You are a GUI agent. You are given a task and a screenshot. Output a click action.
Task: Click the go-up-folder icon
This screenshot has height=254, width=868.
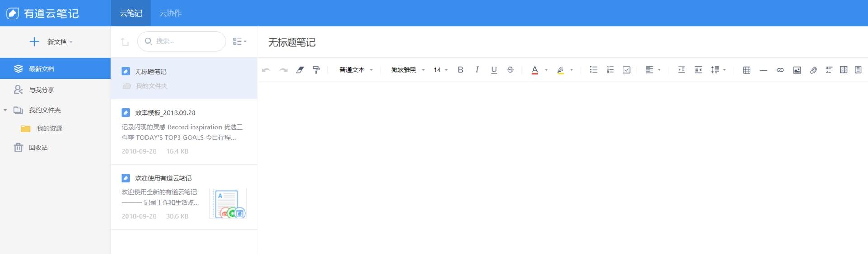[x=125, y=42]
